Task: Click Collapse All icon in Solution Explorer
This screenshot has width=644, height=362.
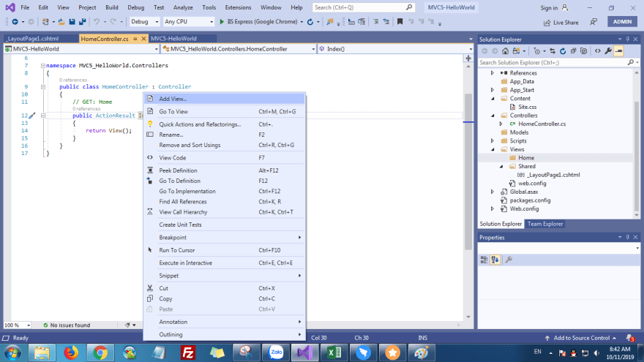Action: coord(573,51)
